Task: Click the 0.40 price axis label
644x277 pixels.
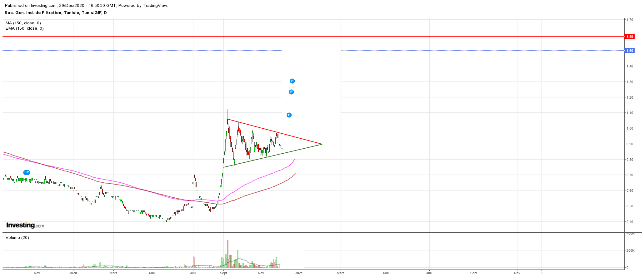Action: tap(629, 222)
